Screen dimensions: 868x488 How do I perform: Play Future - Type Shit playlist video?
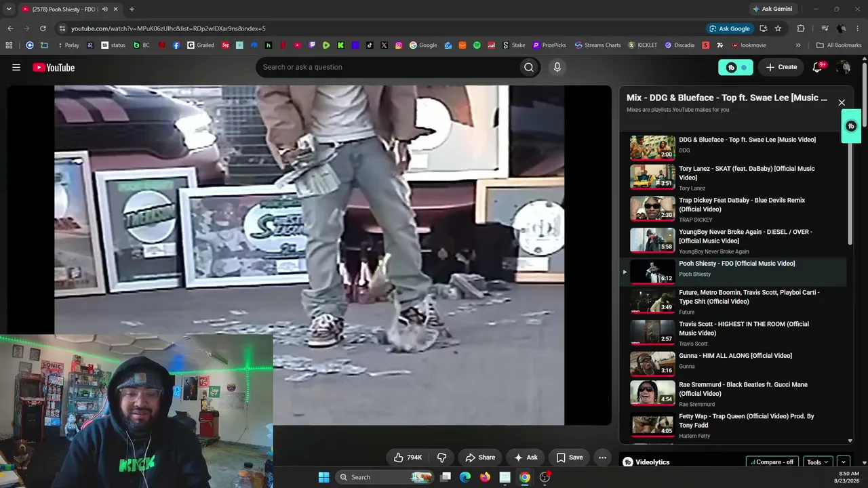tap(732, 302)
